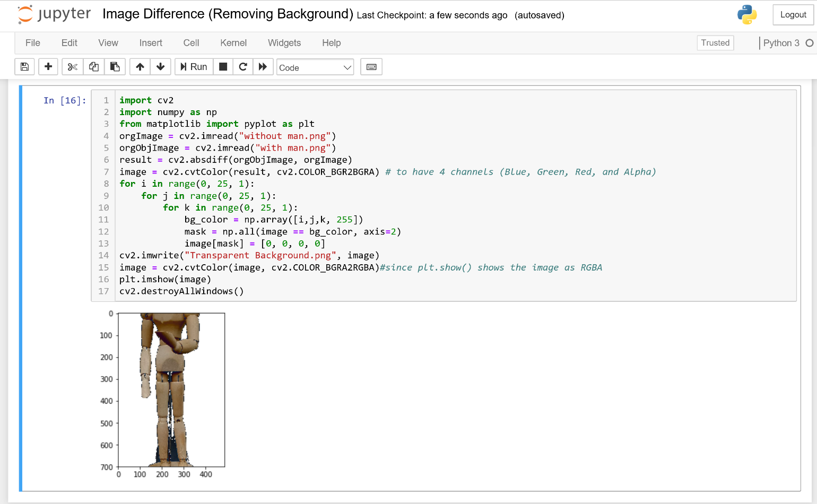Restart the kernel with circular arrow icon

pos(243,66)
